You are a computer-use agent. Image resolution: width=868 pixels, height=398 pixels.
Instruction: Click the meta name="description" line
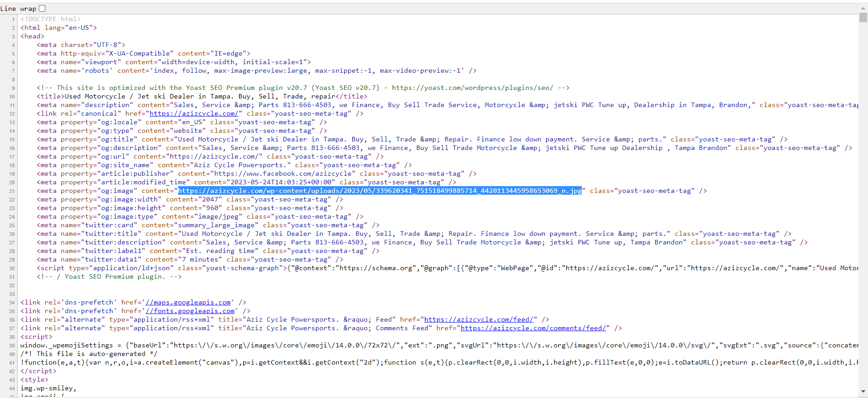pos(448,105)
